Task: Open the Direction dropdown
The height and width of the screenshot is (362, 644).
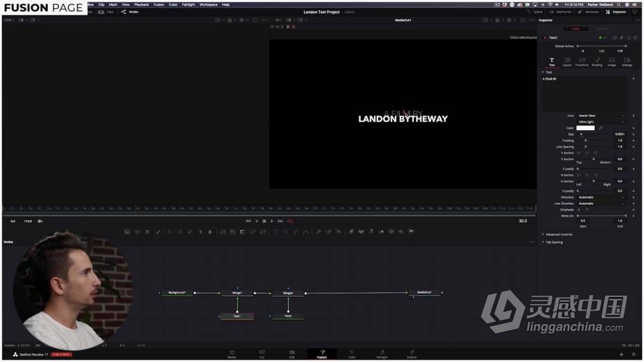Action: [x=601, y=197]
